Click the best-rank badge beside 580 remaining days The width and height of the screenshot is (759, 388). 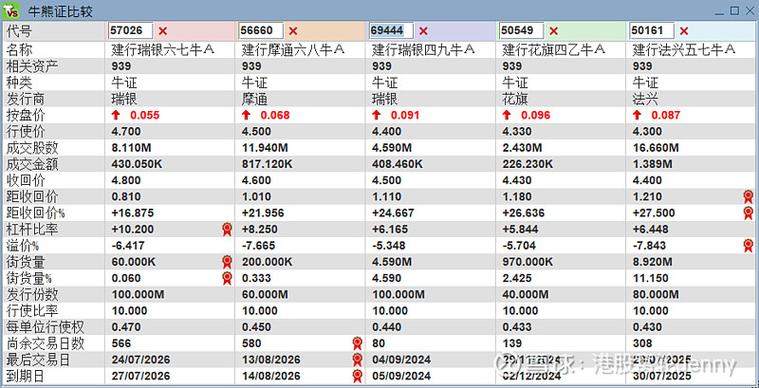(357, 343)
